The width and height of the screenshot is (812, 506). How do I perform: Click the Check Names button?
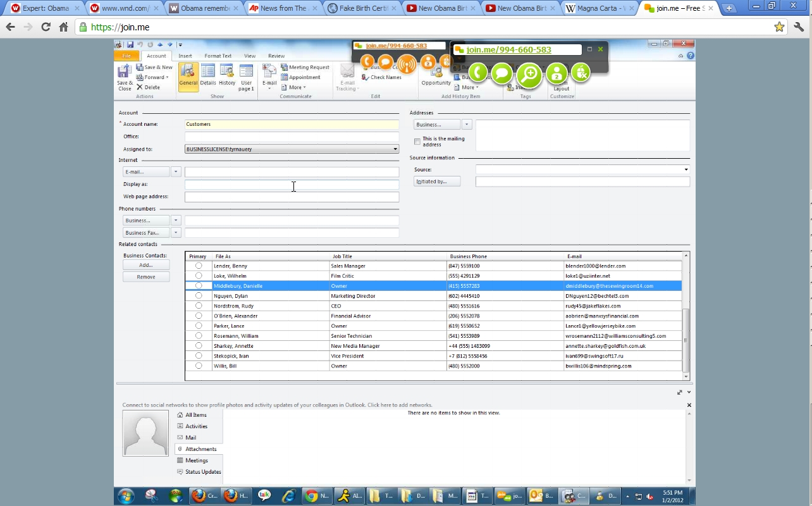[x=382, y=77]
